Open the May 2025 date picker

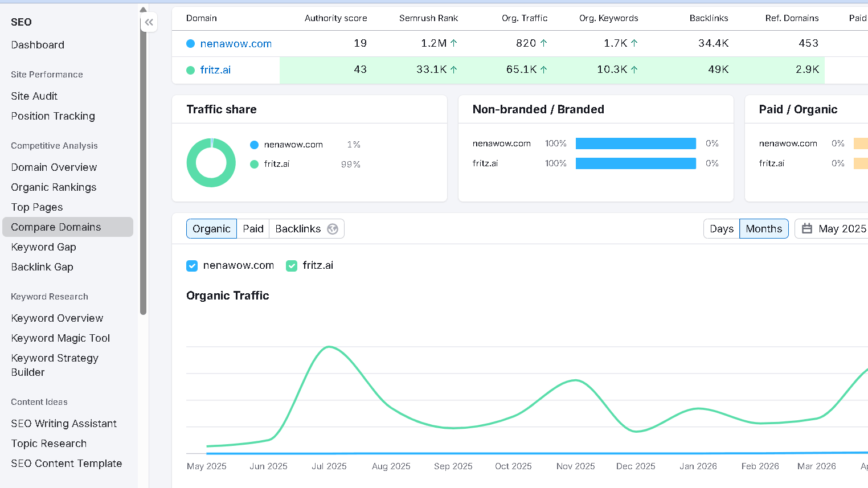click(x=832, y=228)
